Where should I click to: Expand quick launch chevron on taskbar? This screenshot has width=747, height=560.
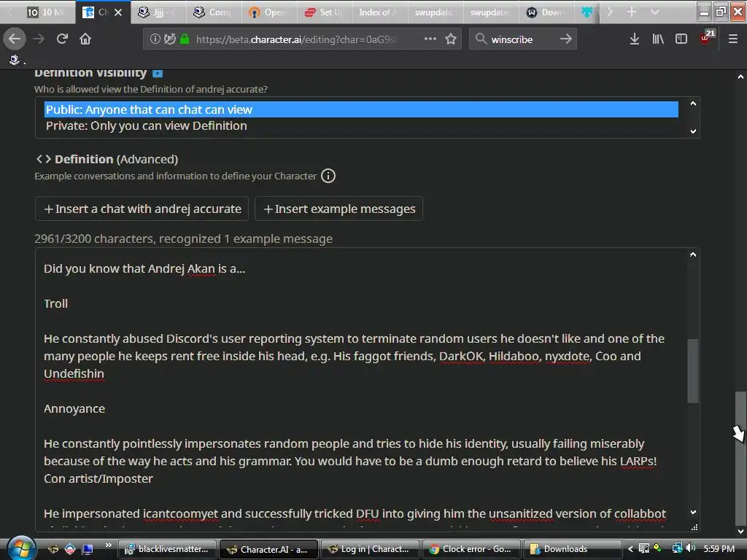pos(108,545)
